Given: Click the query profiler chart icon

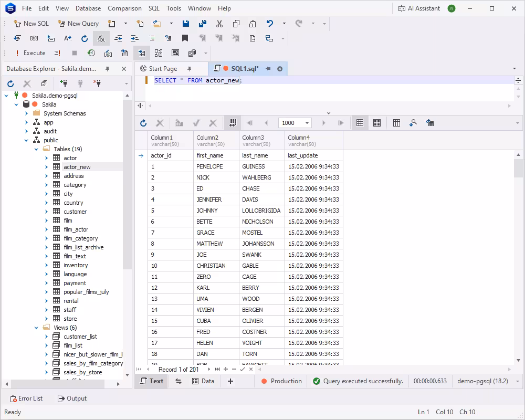Looking at the screenshot, I should pos(175,53).
